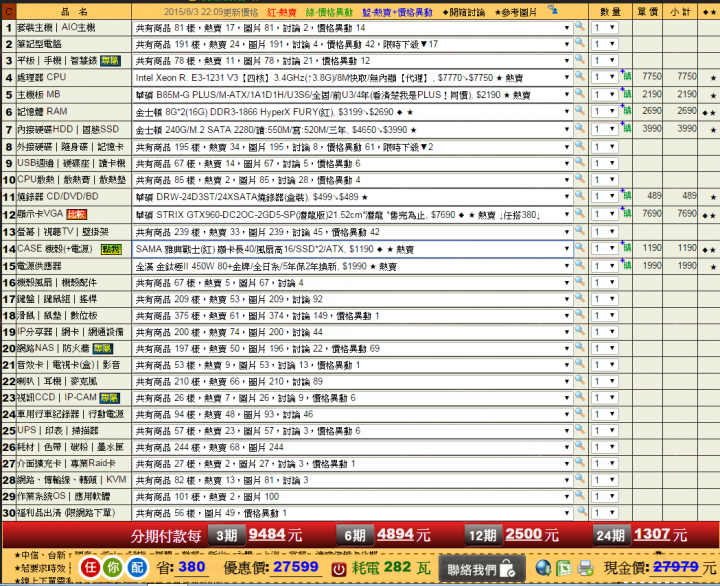720x586 pixels.
Task: Click the blue user heart icon in the header
Action: (x=552, y=9)
